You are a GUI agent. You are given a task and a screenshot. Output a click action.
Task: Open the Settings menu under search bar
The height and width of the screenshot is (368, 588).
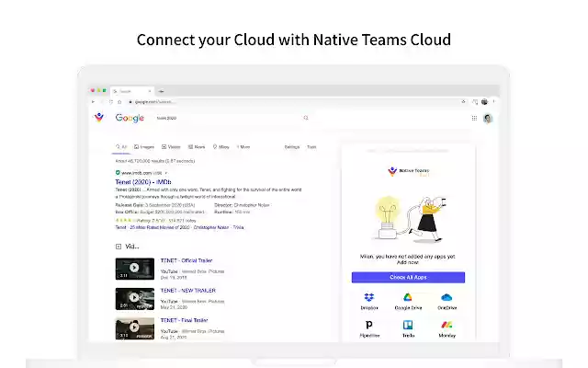(x=291, y=146)
